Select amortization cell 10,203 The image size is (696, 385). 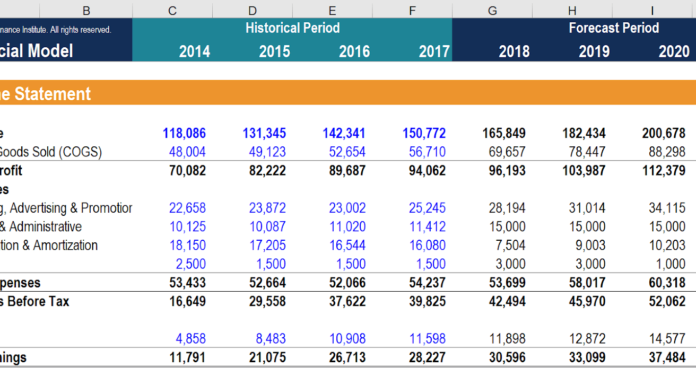666,245
